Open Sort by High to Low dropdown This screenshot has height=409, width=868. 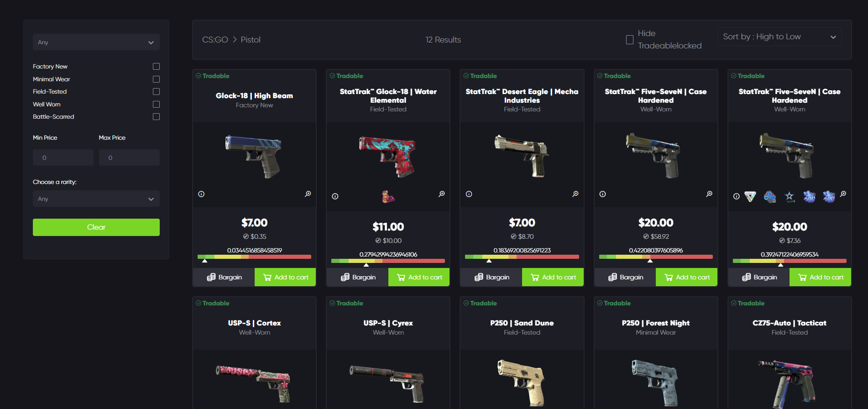(x=779, y=37)
